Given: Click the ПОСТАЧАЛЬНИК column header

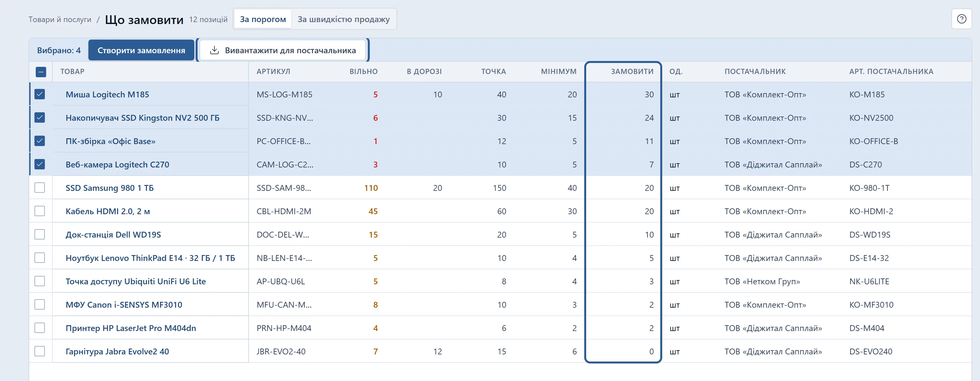Looking at the screenshot, I should tap(755, 71).
